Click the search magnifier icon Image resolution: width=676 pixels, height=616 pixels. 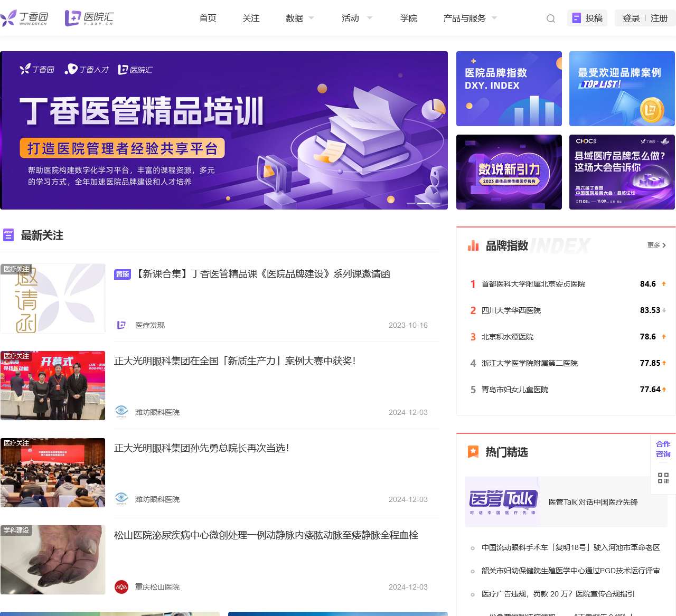pos(550,18)
